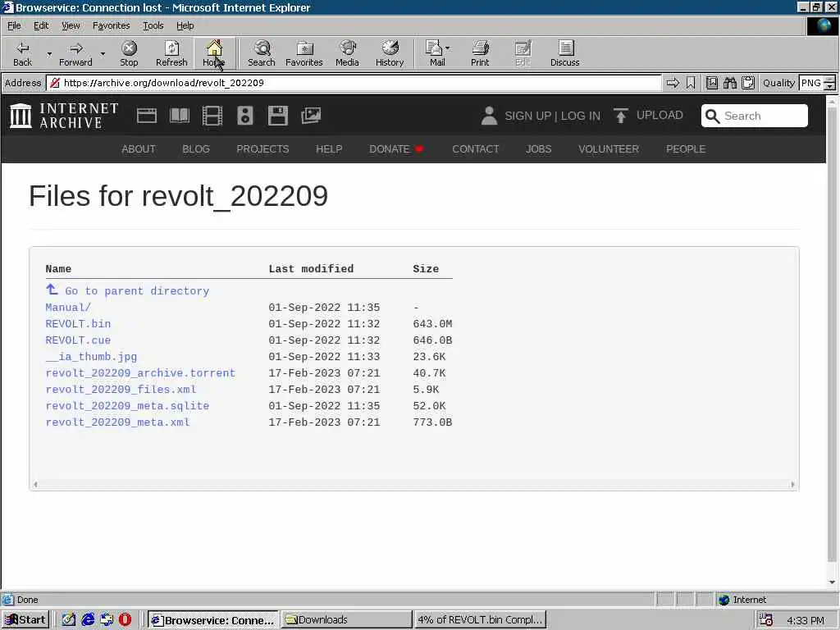Refresh the current page

tap(171, 53)
